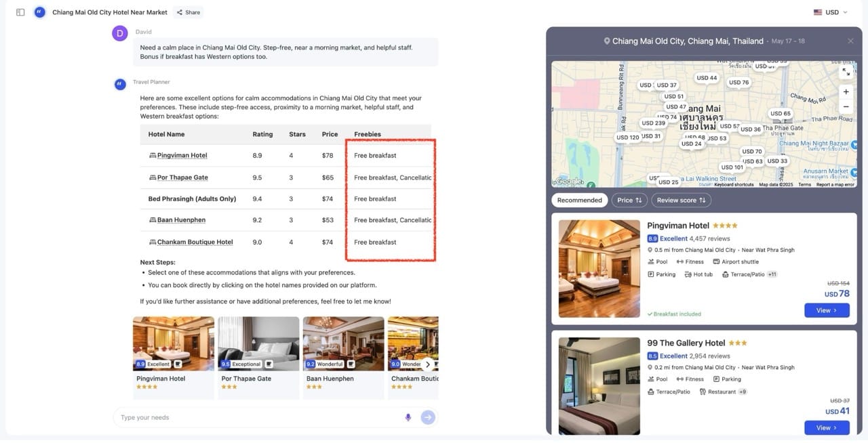Click the Share button

click(188, 12)
